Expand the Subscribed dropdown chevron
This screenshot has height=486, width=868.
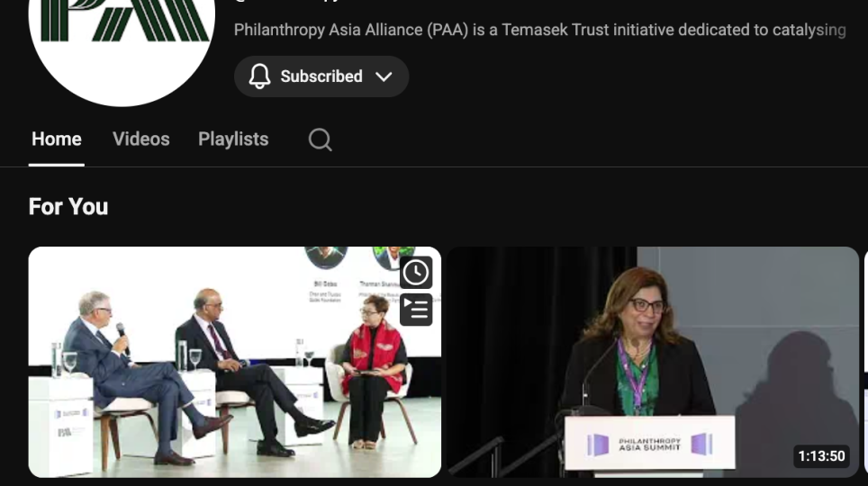(x=384, y=76)
